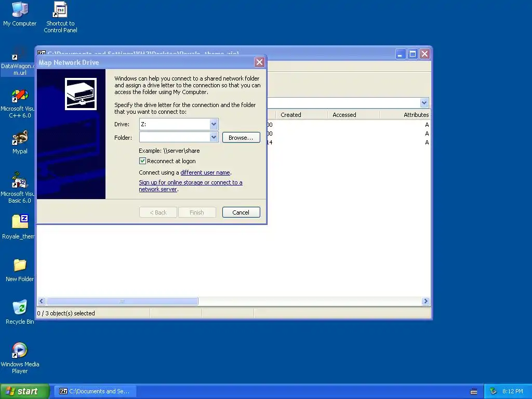Open 7-Zip address bar dropdown arrow
This screenshot has width=532, height=399.
pyautogui.click(x=424, y=102)
